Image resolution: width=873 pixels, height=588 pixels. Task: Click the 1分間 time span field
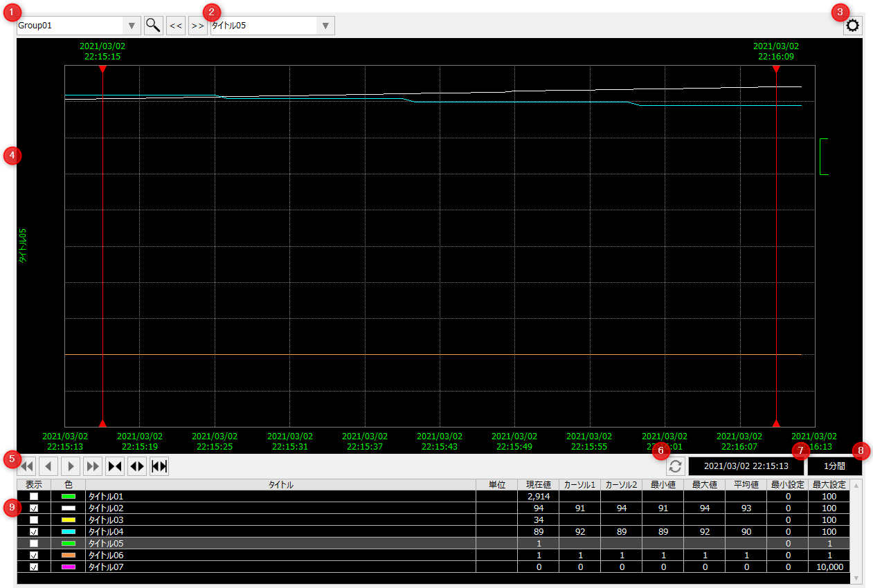pos(834,466)
